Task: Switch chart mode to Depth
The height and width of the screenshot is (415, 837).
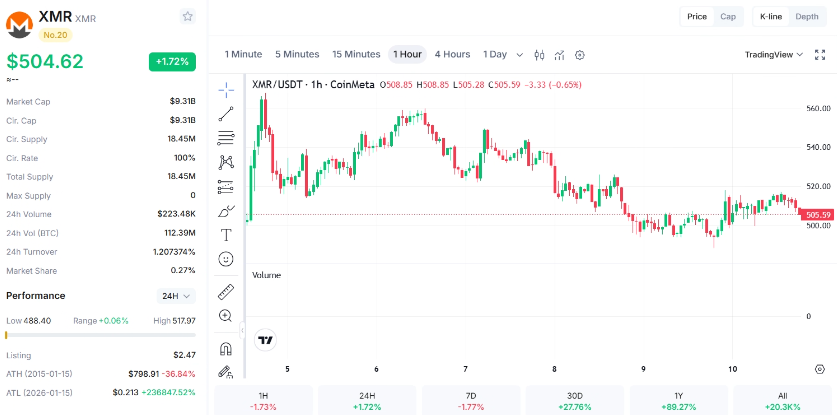Action: [x=807, y=17]
